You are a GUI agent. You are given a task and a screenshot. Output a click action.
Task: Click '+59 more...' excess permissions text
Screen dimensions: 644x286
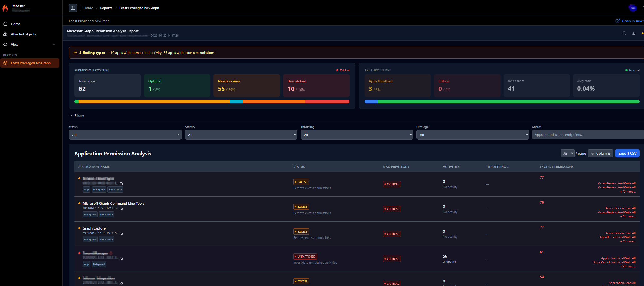(x=628, y=266)
